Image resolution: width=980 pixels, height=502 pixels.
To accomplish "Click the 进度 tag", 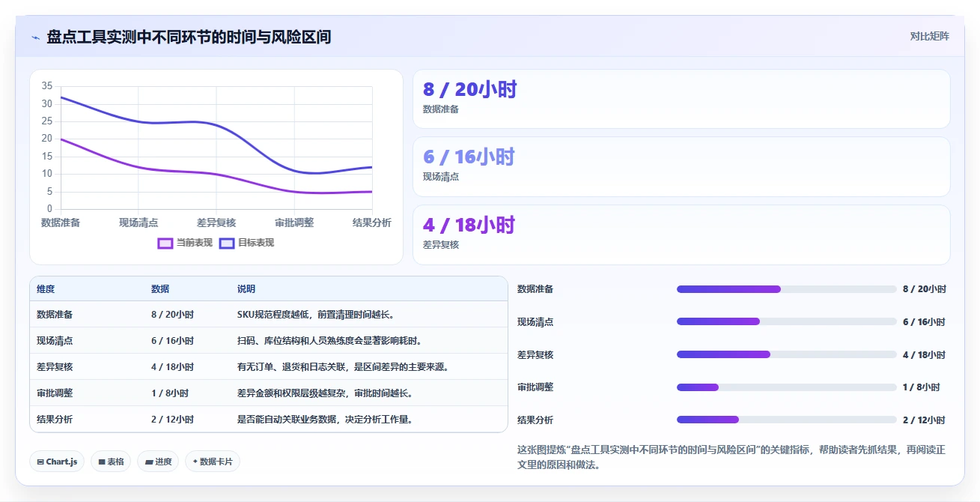I will coord(158,462).
